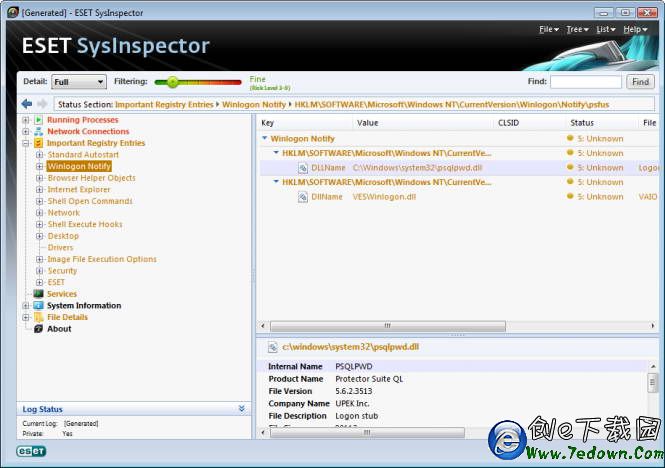Screen dimensions: 665x468
Task: Click status dot of Winlogon Notify row
Action: click(x=570, y=138)
